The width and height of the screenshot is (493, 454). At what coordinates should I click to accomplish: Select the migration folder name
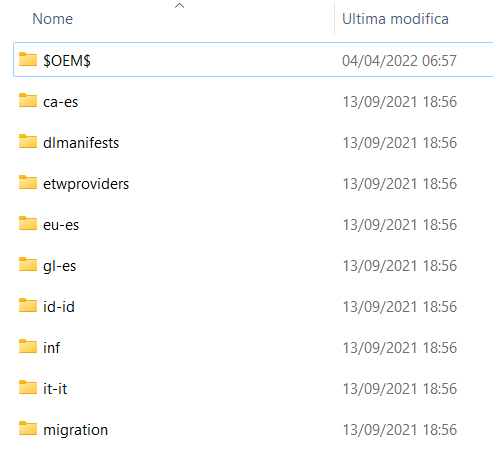click(75, 430)
